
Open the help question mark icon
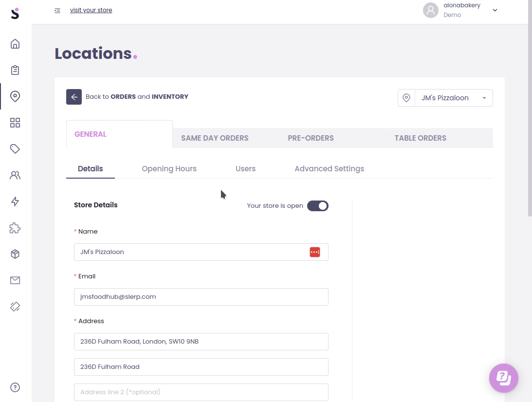(15, 387)
